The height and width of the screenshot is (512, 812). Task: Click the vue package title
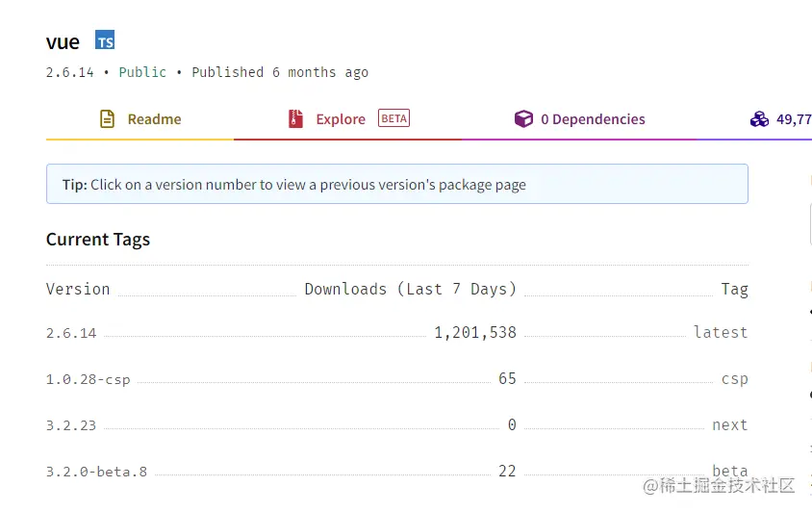[x=63, y=42]
